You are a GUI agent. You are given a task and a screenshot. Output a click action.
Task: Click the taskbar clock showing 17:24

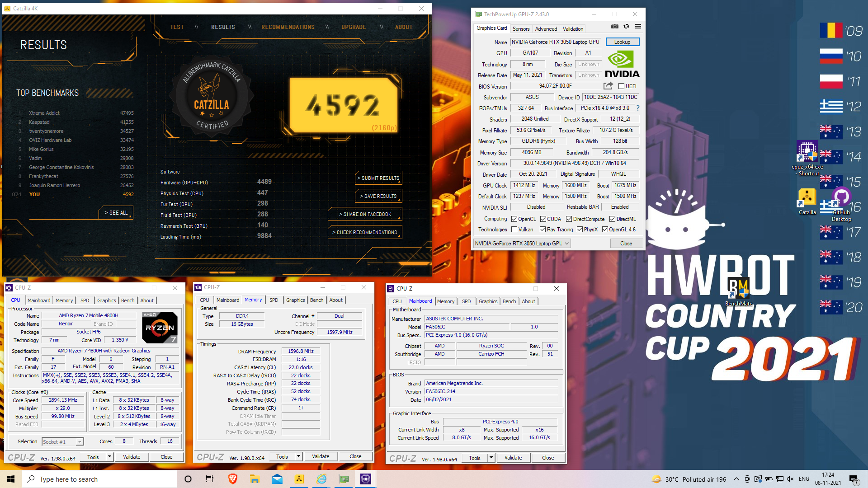point(828,479)
